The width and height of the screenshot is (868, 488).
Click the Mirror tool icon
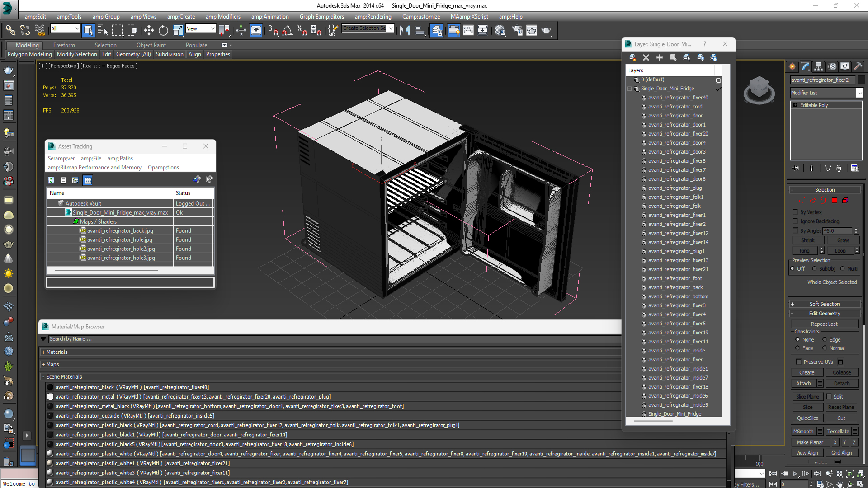point(405,30)
